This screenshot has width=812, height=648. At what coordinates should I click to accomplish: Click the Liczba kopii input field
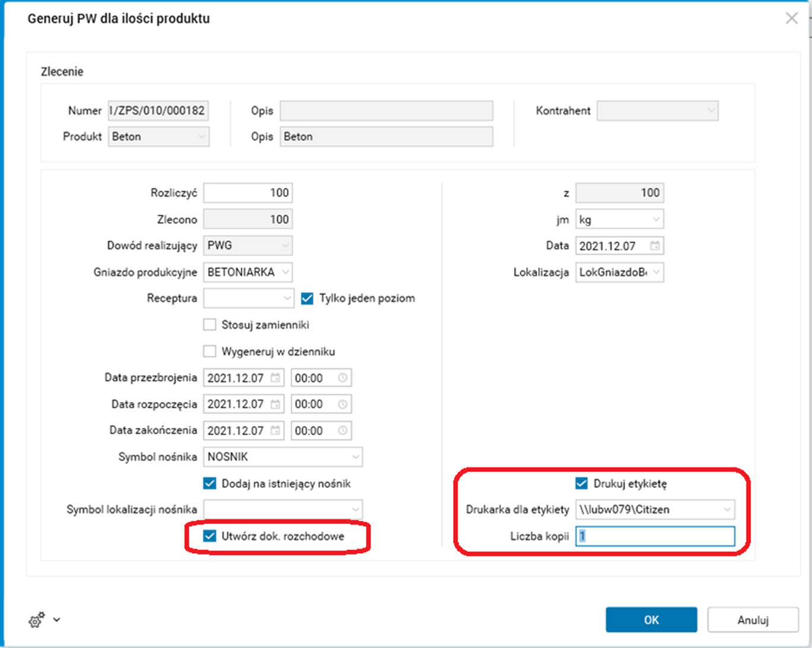pos(655,537)
